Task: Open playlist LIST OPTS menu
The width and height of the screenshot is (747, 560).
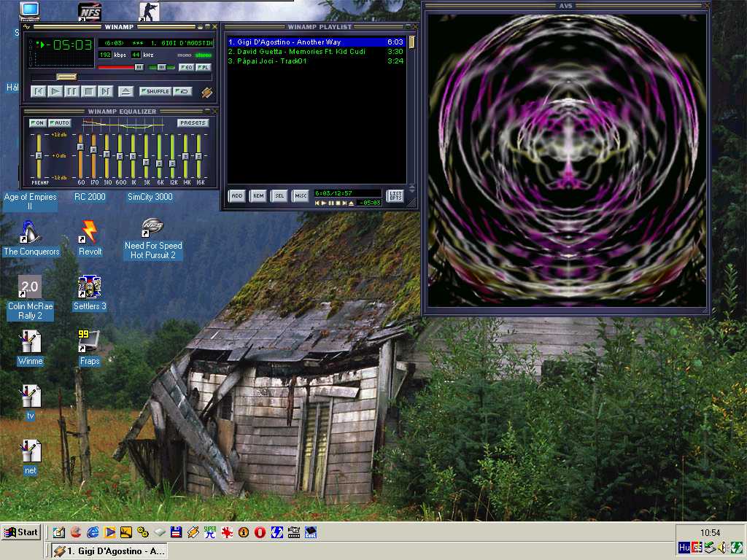Action: click(x=395, y=195)
